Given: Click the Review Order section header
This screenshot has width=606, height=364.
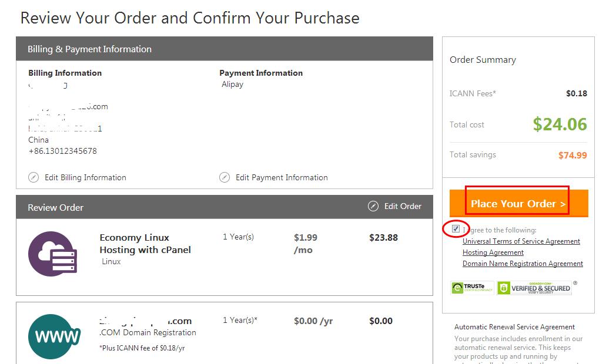Looking at the screenshot, I should click(56, 207).
